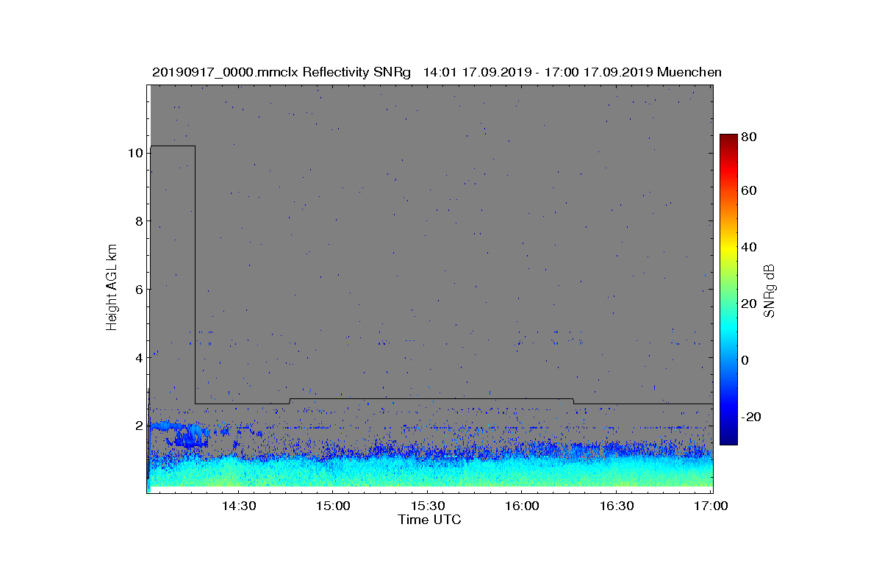Click the height axis label 10
The image size is (882, 588).
[x=134, y=153]
